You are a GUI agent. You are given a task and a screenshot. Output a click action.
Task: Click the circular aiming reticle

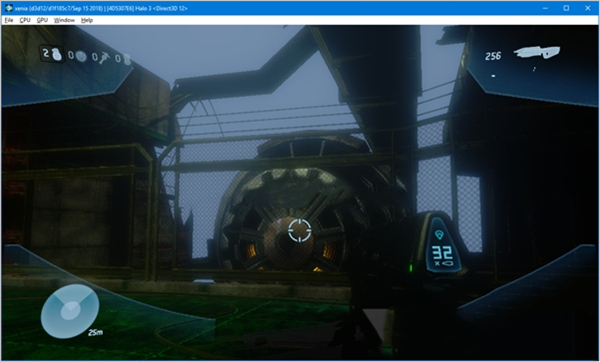pos(300,230)
